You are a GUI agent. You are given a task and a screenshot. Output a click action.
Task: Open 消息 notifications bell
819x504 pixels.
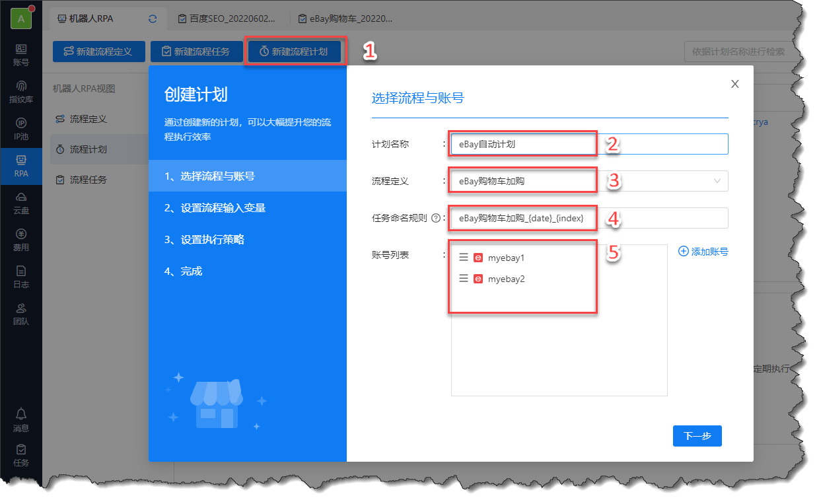(21, 419)
